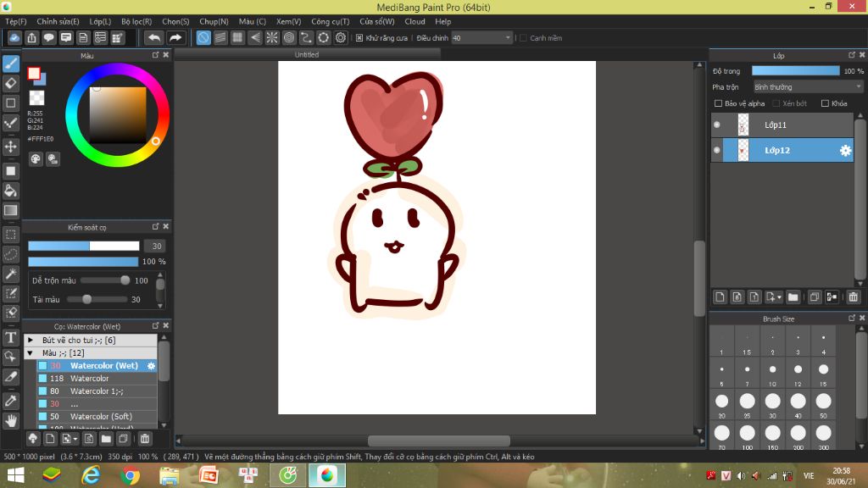Image resolution: width=868 pixels, height=488 pixels.
Task: Delete brush with trash icon in brush panel
Action: 144,439
